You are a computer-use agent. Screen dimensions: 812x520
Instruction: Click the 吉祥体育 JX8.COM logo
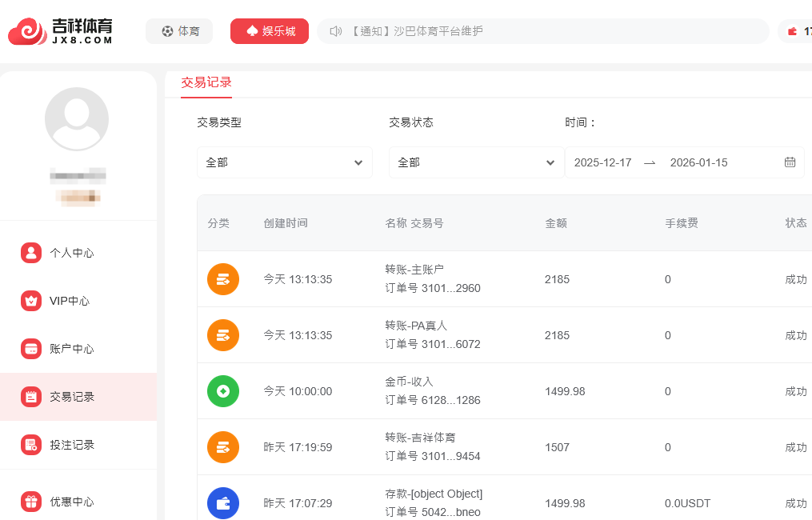60,31
